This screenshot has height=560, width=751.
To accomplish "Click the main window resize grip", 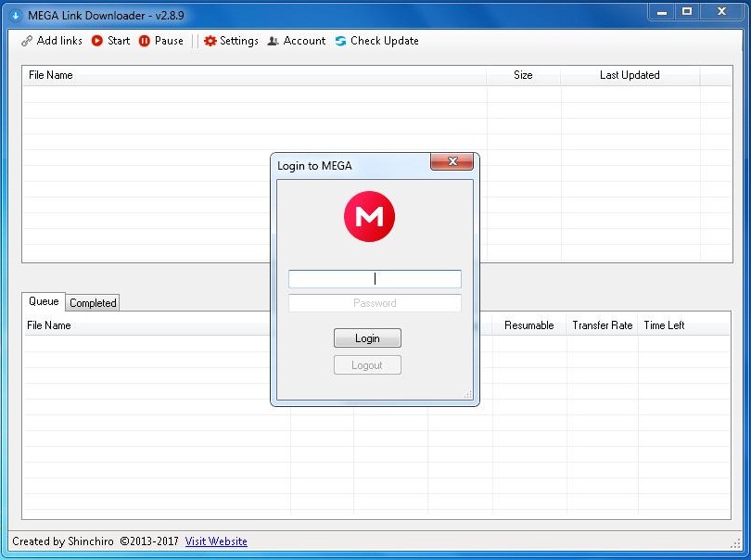I will (x=735, y=543).
